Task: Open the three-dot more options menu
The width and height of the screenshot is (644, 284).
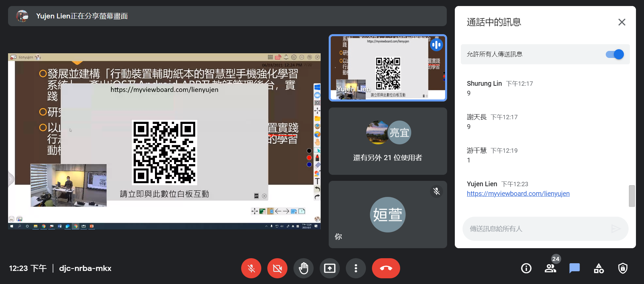Action: click(356, 268)
